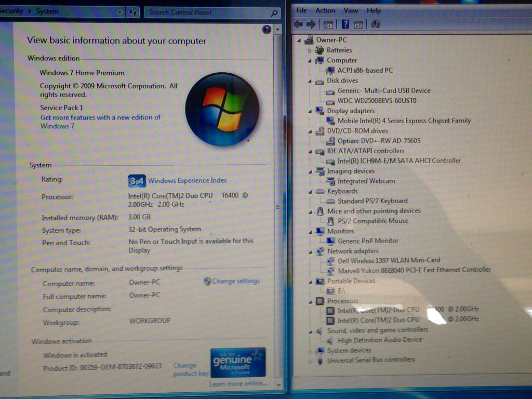
Task: Open the View menu in Device Manager
Action: coord(351,10)
